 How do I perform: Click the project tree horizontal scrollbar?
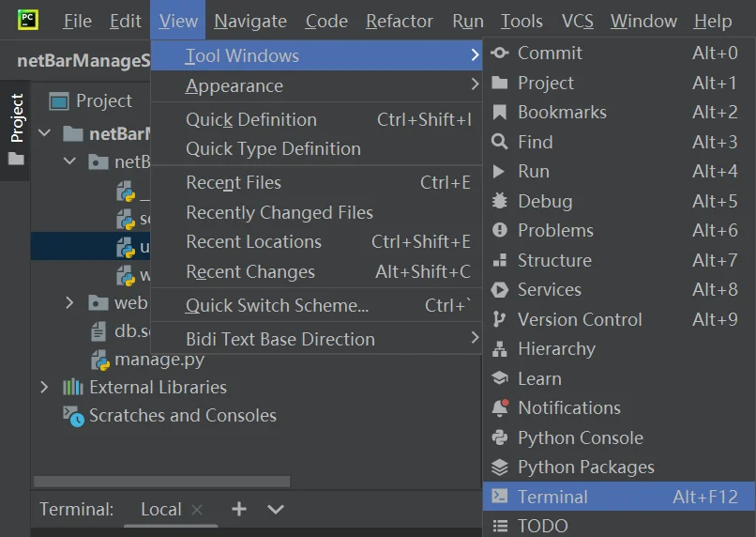pyautogui.click(x=161, y=481)
